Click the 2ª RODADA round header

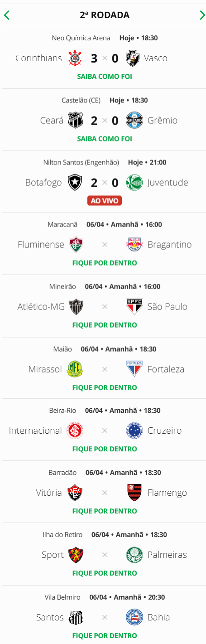point(105,15)
